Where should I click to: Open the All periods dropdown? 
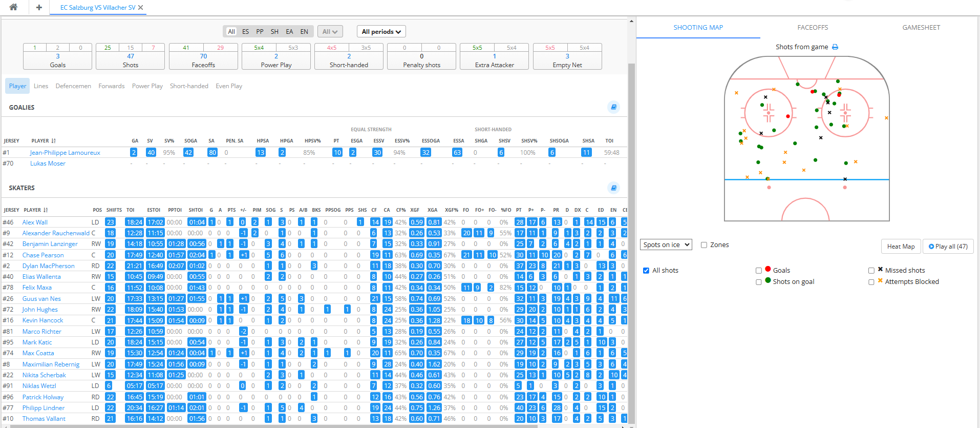[381, 32]
